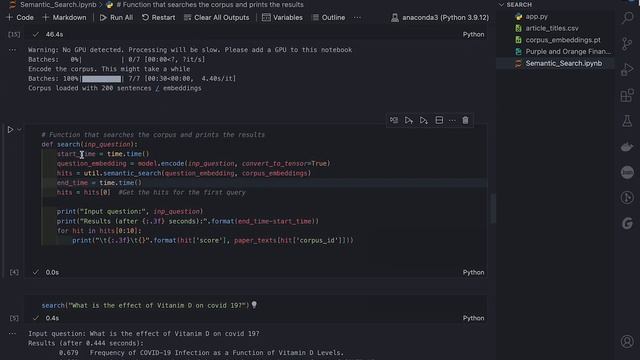Open the Source Control view
Viewport: 640px width, 360px height.
click(x=627, y=44)
